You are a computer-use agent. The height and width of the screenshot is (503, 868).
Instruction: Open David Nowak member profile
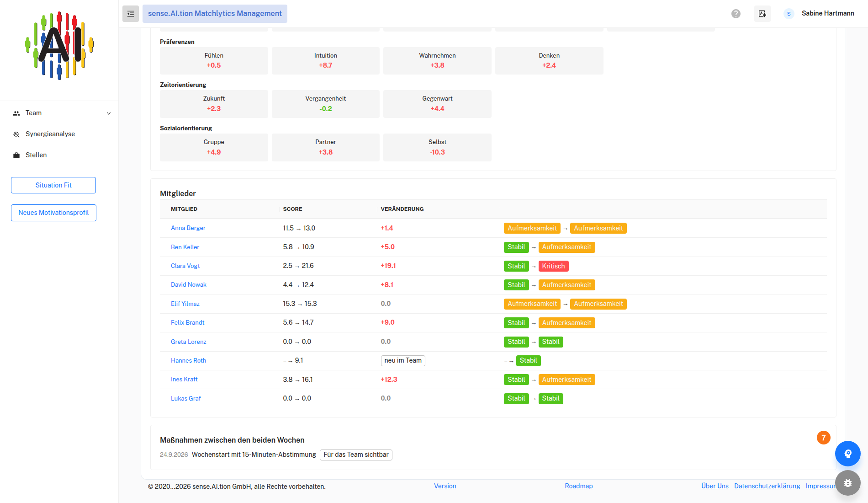(x=189, y=284)
